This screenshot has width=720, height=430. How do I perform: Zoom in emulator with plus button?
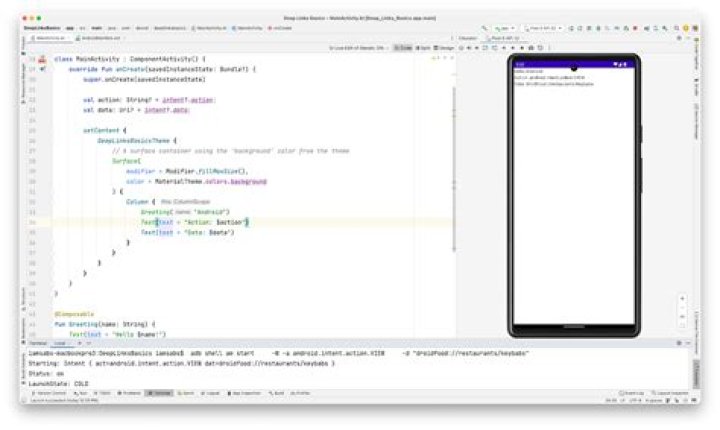[682, 299]
